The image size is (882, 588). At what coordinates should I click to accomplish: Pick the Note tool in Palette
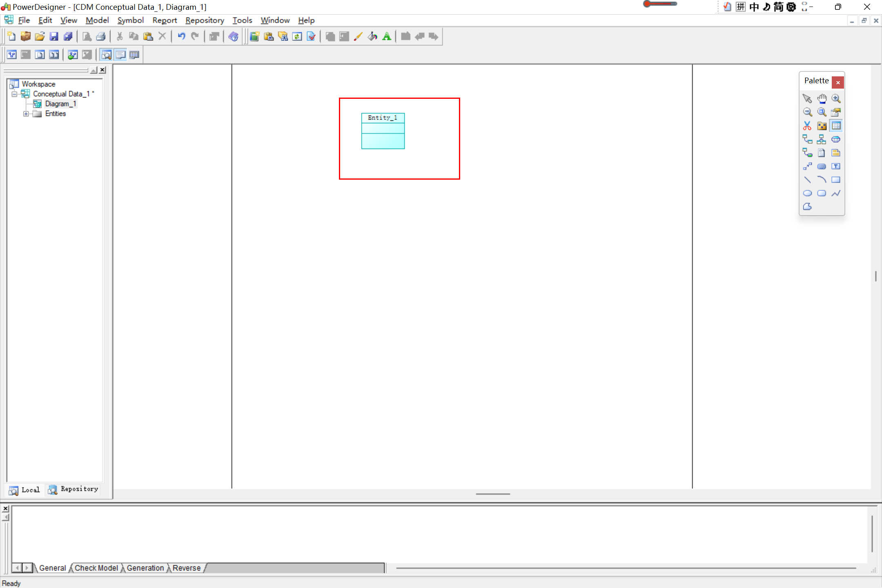[x=836, y=153]
